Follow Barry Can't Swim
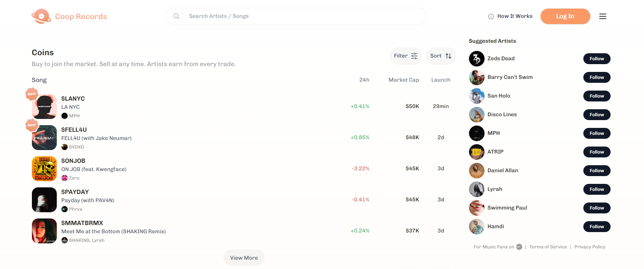 tap(597, 77)
